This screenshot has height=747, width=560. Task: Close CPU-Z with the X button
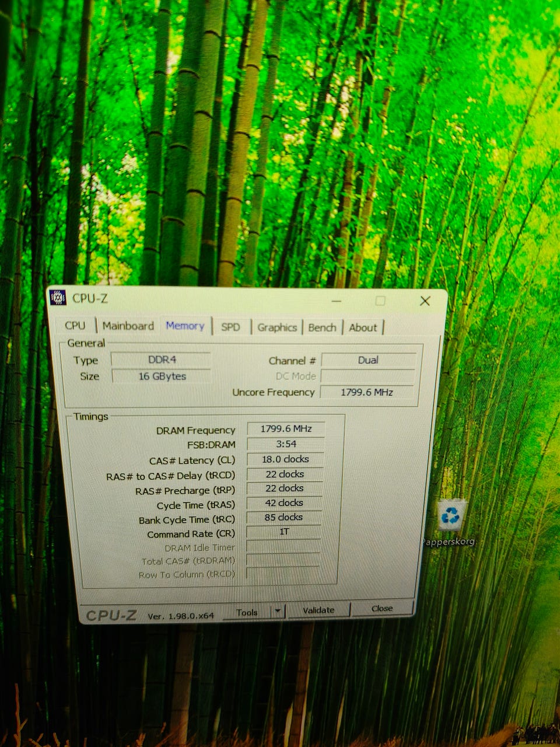click(425, 301)
